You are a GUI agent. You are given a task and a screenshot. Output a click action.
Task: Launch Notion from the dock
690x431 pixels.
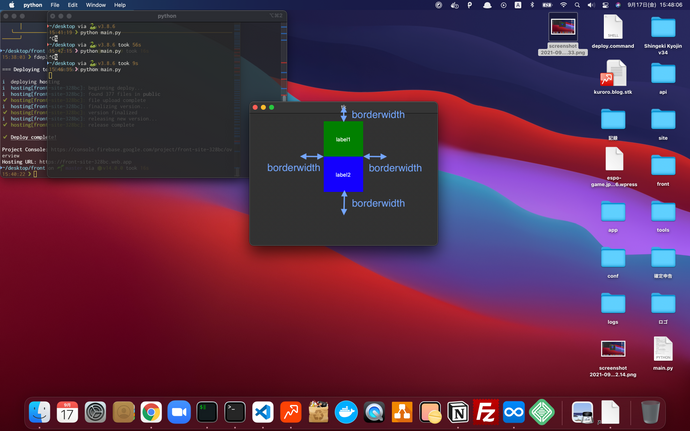pos(458,411)
